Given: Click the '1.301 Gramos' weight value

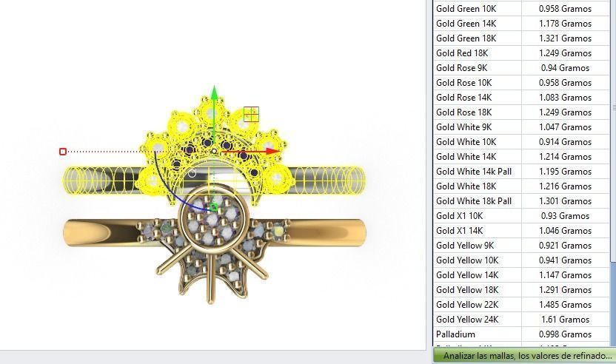Looking at the screenshot, I should pyautogui.click(x=565, y=201).
